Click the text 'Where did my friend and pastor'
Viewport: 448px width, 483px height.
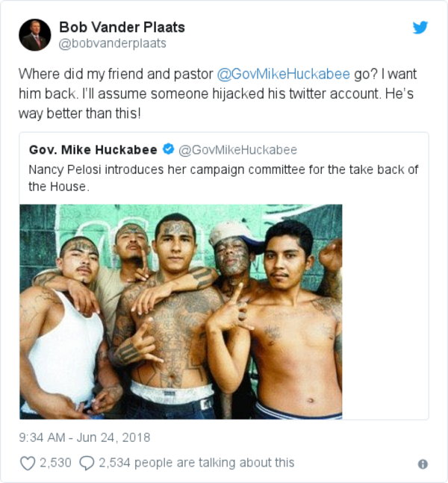115,75
